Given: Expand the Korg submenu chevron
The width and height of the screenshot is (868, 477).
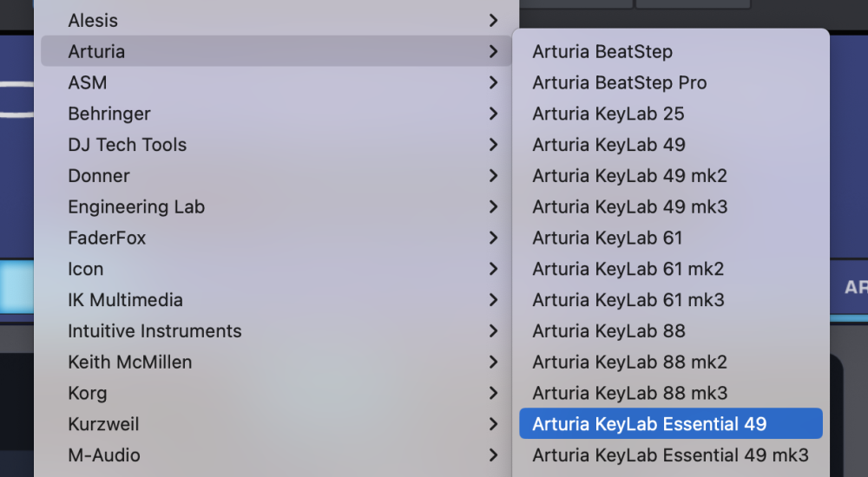Looking at the screenshot, I should 493,393.
